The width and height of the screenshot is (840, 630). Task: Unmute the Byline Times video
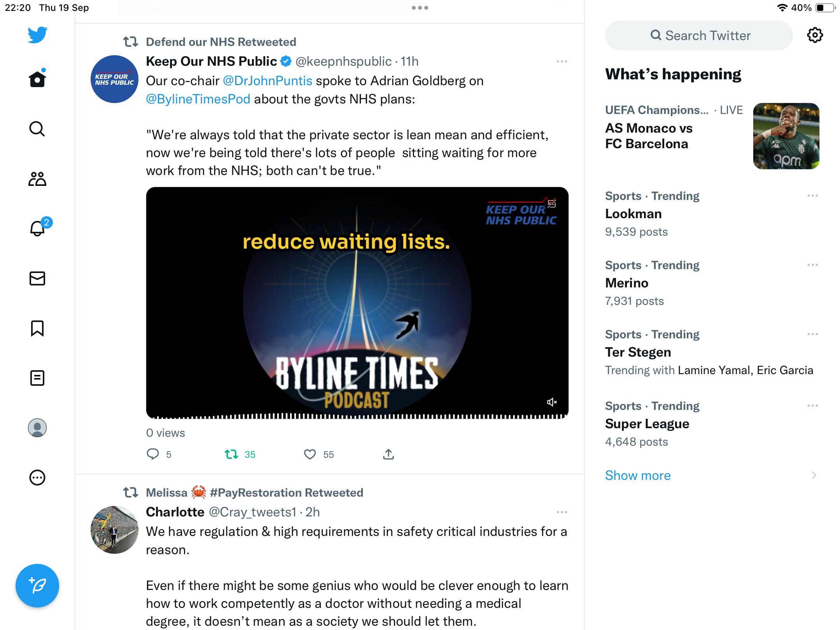click(x=551, y=402)
